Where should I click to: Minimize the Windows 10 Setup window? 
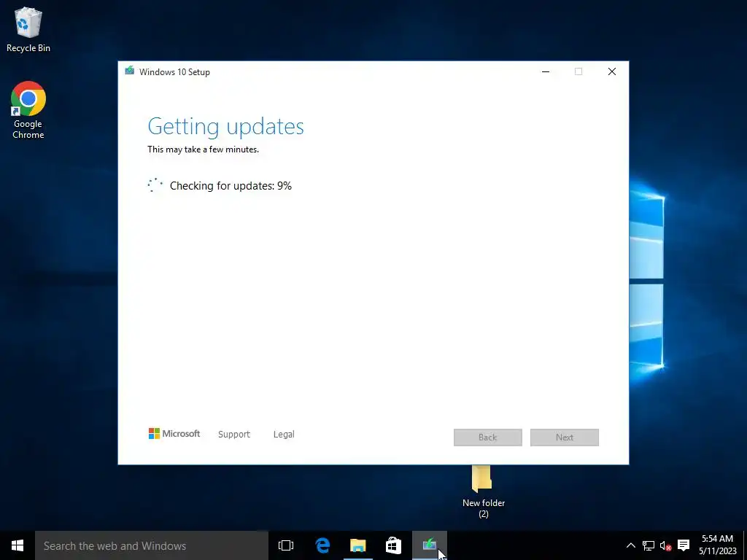pyautogui.click(x=546, y=71)
